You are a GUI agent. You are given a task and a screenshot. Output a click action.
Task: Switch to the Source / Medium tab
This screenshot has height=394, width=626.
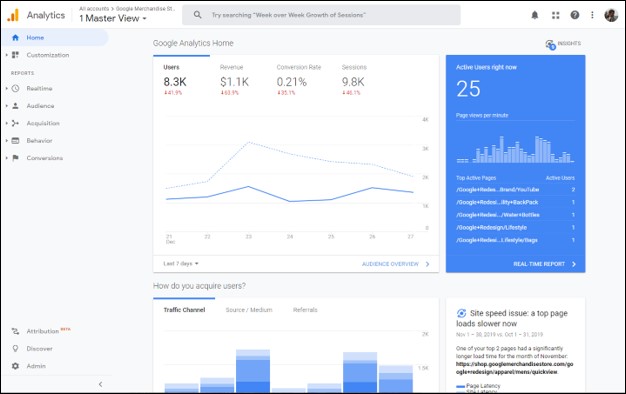pyautogui.click(x=249, y=310)
